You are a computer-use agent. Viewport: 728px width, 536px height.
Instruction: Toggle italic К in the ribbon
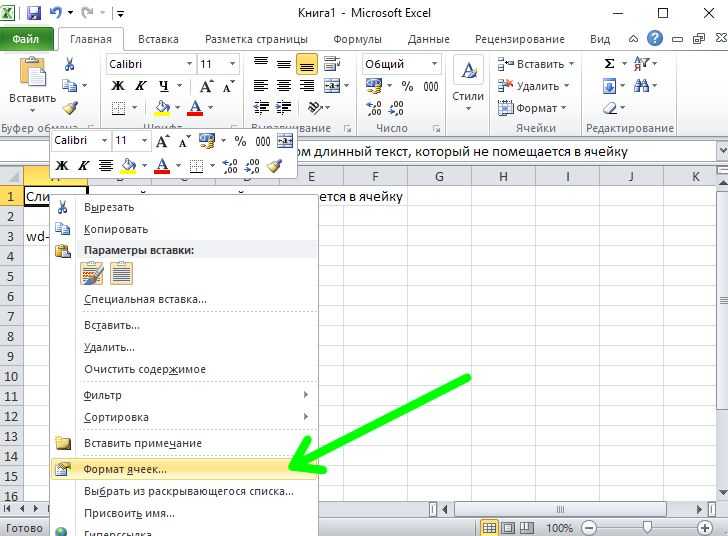click(x=141, y=86)
